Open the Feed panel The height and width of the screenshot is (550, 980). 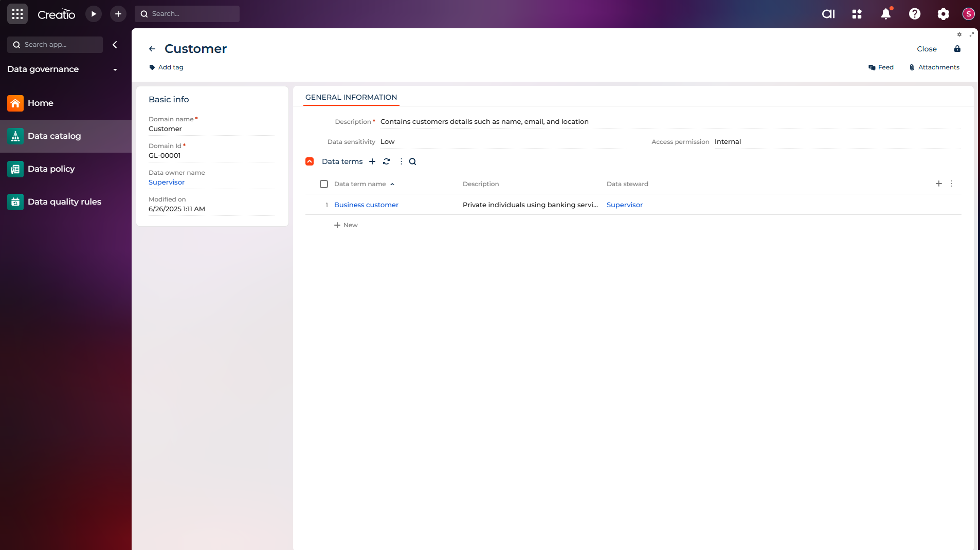[x=881, y=67]
